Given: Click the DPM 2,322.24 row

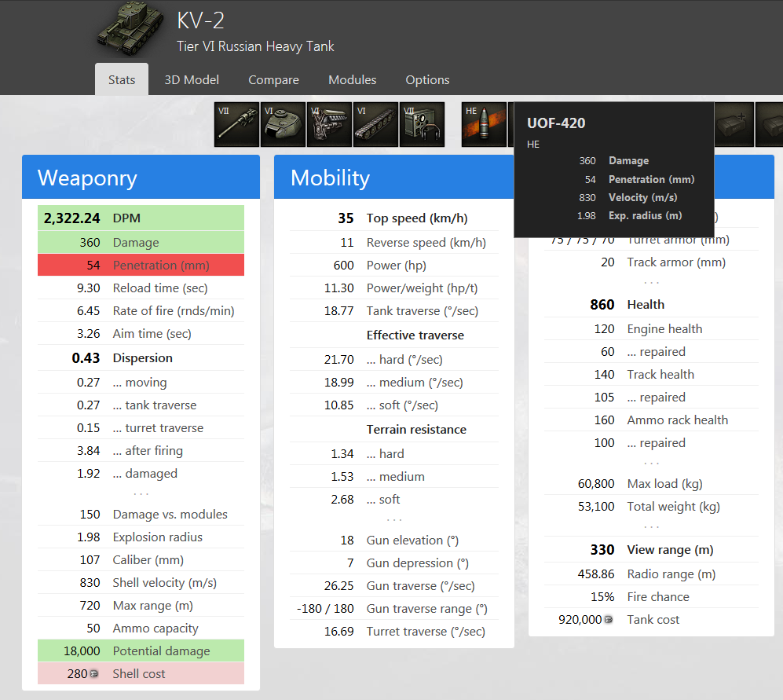Looking at the screenshot, I should (x=141, y=218).
